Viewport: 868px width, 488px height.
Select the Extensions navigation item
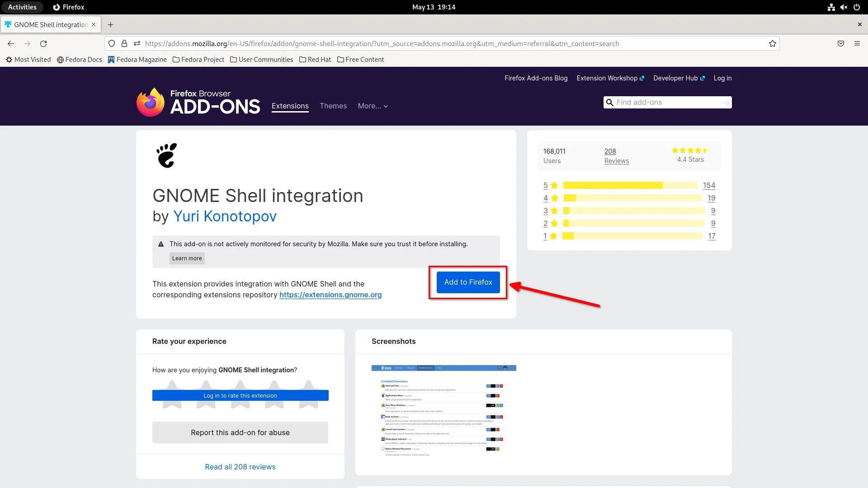[x=290, y=106]
